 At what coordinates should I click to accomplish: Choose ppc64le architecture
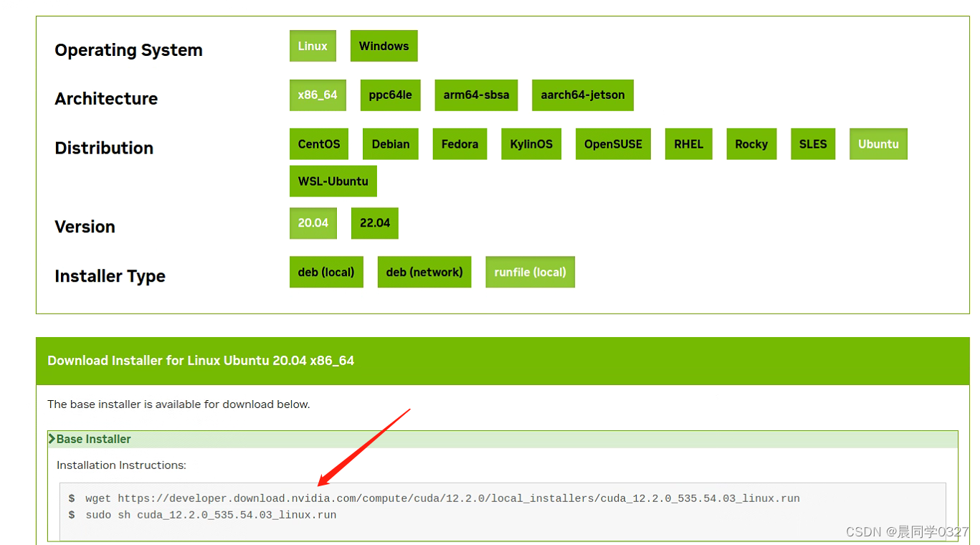390,95
